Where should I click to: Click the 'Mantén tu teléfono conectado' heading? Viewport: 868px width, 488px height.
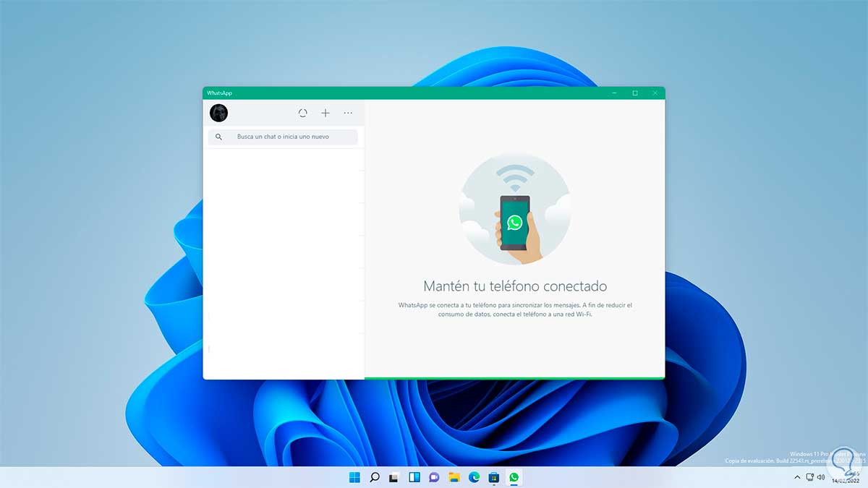coord(515,286)
